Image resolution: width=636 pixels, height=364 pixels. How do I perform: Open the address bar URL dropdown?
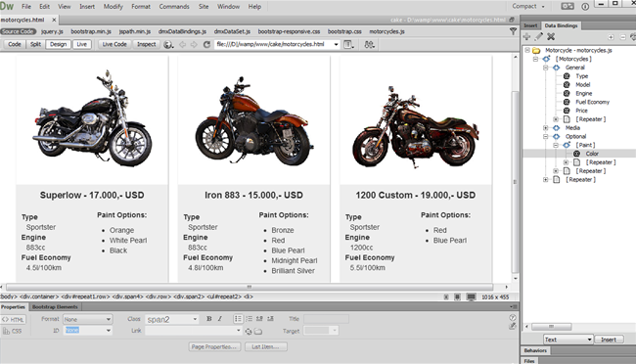(x=337, y=45)
